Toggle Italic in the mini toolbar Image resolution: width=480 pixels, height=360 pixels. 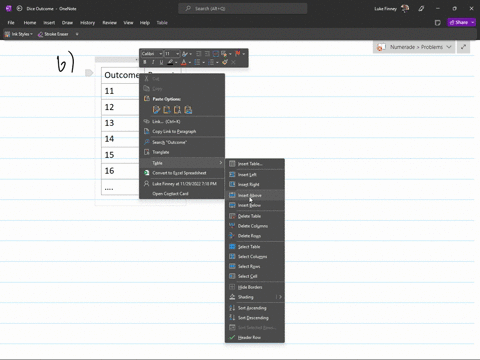click(153, 62)
